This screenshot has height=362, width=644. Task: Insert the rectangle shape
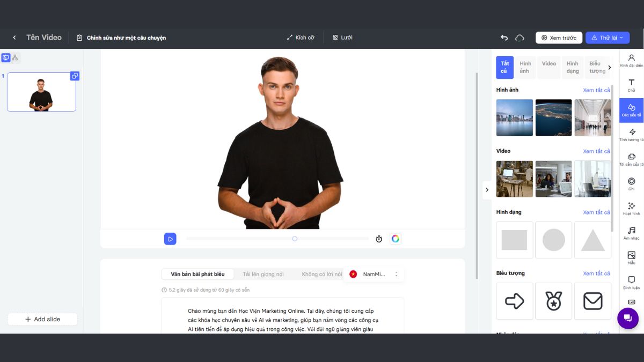tap(515, 240)
